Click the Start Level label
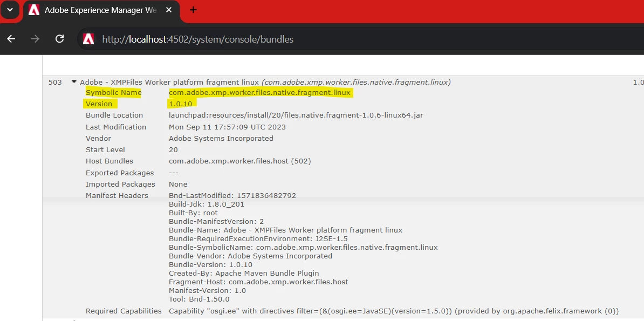This screenshot has height=321, width=644. click(x=105, y=149)
